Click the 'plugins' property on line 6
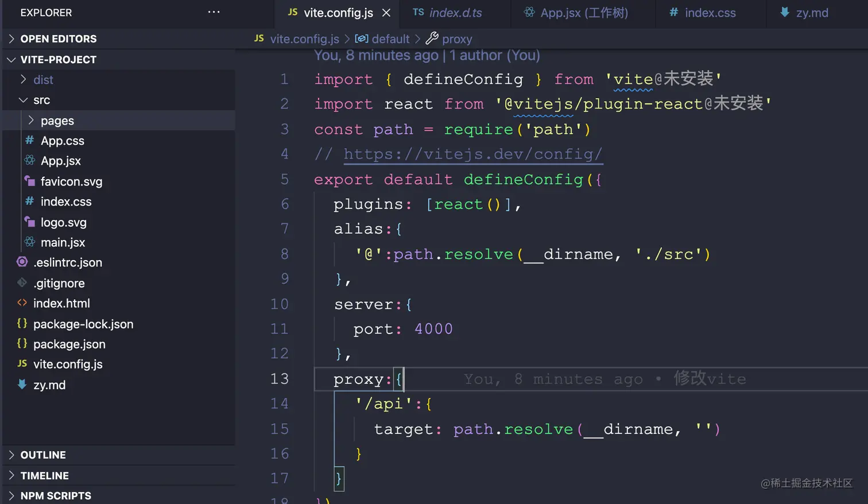Image resolution: width=868 pixels, height=504 pixels. pos(368,204)
